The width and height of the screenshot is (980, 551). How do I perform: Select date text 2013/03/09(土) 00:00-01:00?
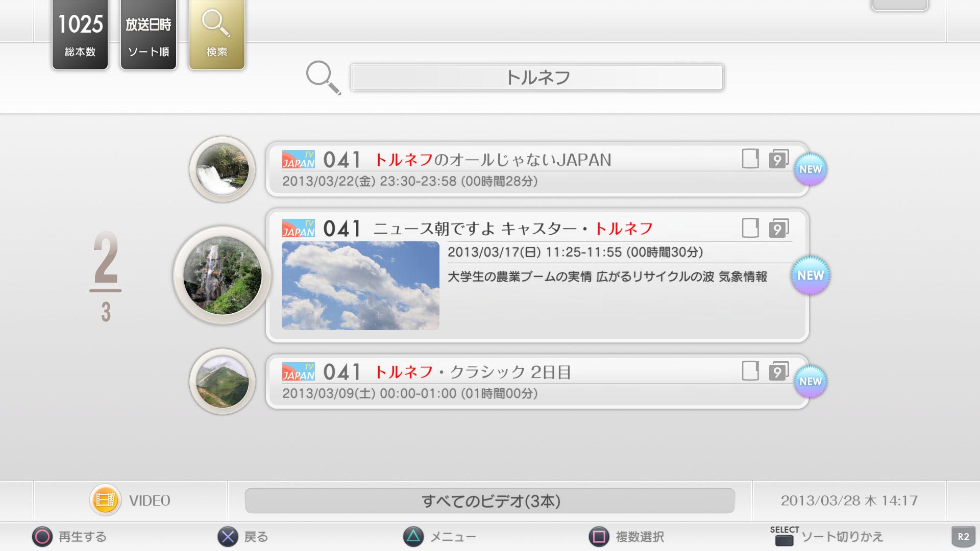tap(369, 393)
